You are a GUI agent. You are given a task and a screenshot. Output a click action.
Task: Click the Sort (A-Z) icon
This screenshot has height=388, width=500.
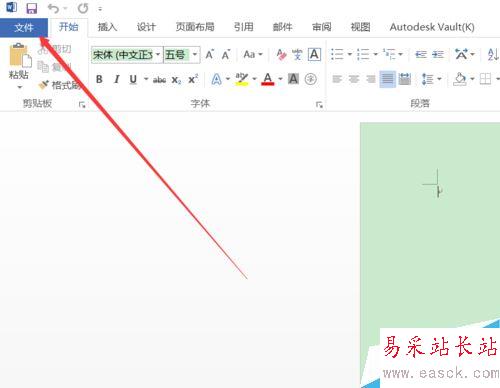493,54
